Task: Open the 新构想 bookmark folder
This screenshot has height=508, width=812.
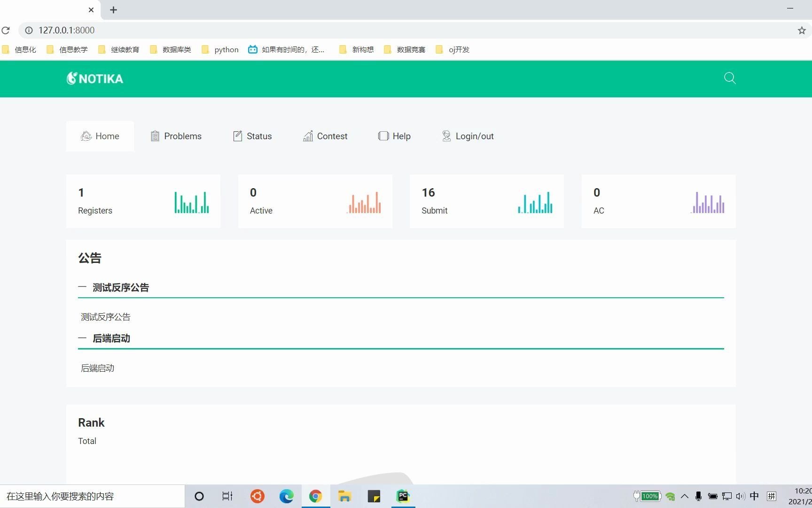Action: (x=357, y=49)
